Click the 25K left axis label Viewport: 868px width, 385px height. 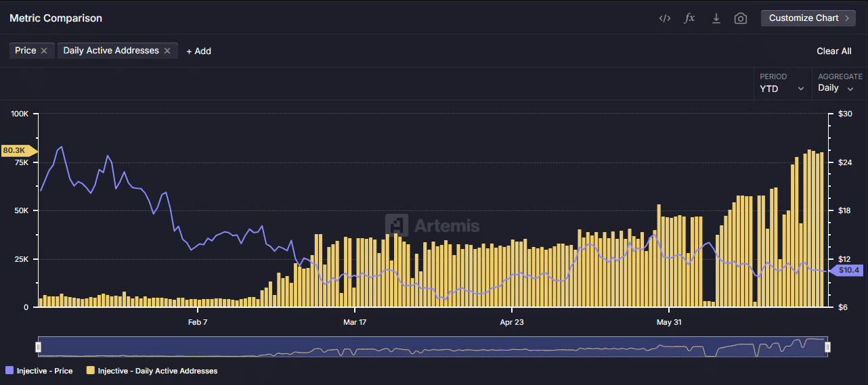click(x=22, y=259)
